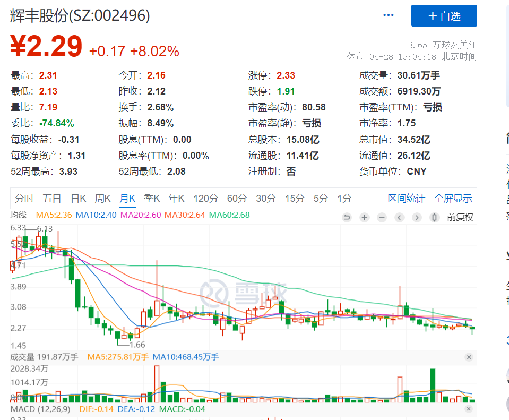509x420 pixels.
Task: Click the MA20:2.60 indicator label
Action: (141, 215)
